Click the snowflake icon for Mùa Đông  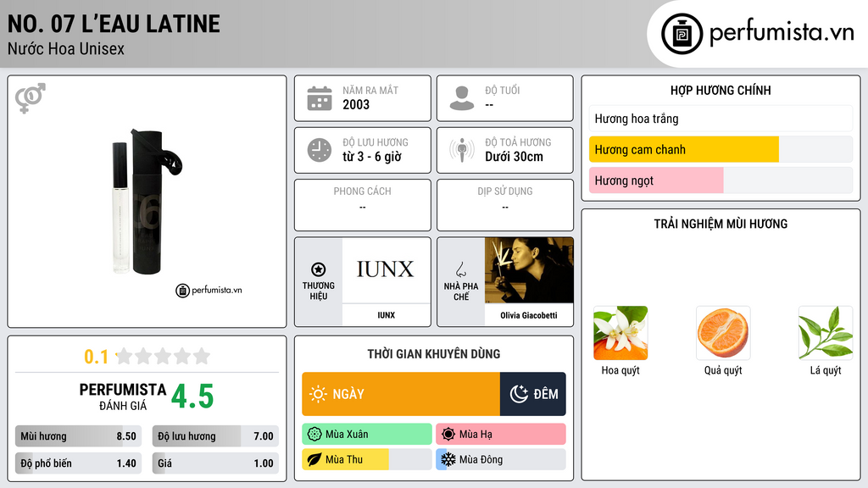pos(448,459)
